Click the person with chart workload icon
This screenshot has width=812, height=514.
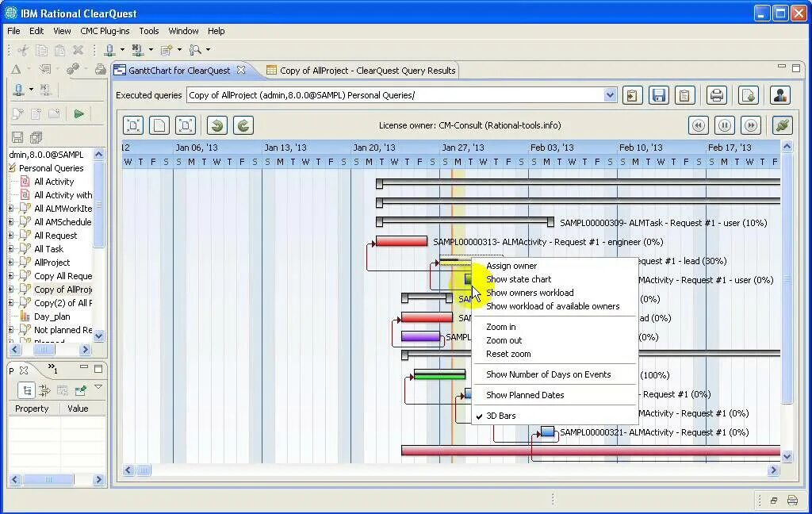point(780,95)
